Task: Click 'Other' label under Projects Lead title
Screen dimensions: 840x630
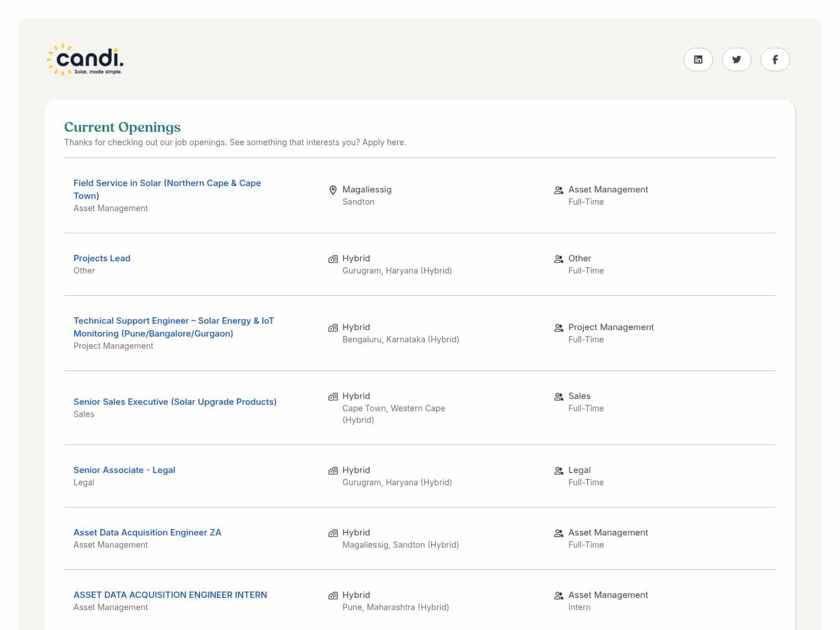Action: pyautogui.click(x=84, y=271)
